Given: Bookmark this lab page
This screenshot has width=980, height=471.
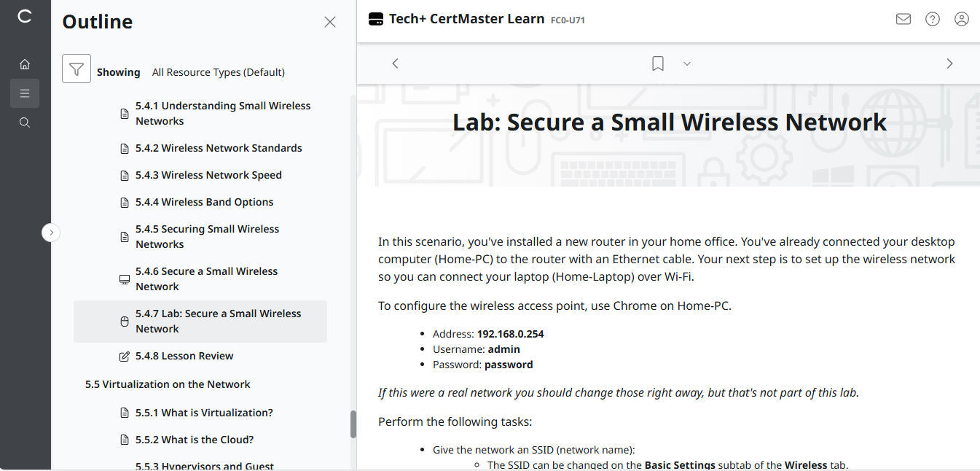Looking at the screenshot, I should pyautogui.click(x=658, y=64).
